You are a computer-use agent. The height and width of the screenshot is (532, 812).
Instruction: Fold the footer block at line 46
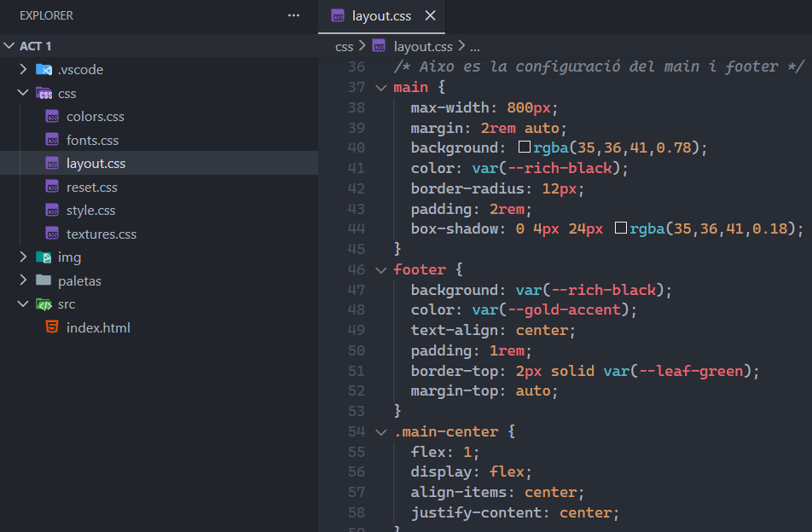click(x=380, y=269)
